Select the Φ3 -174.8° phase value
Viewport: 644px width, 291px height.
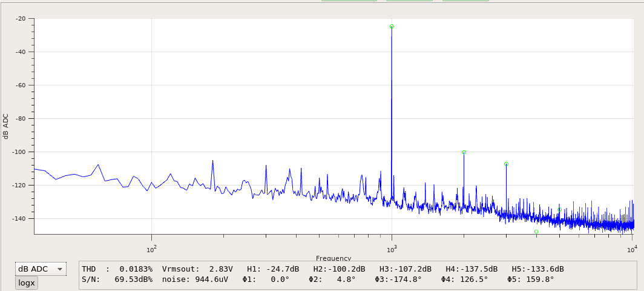tap(398, 279)
